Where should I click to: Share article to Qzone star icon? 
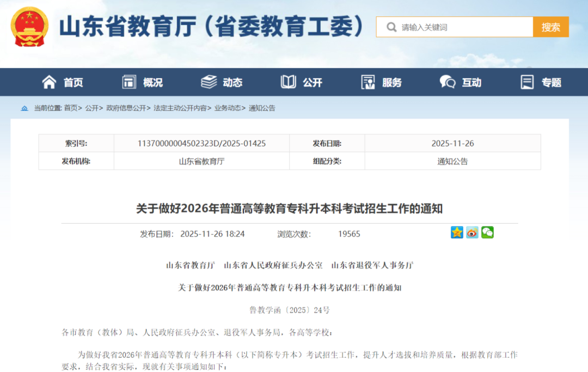[x=457, y=232]
